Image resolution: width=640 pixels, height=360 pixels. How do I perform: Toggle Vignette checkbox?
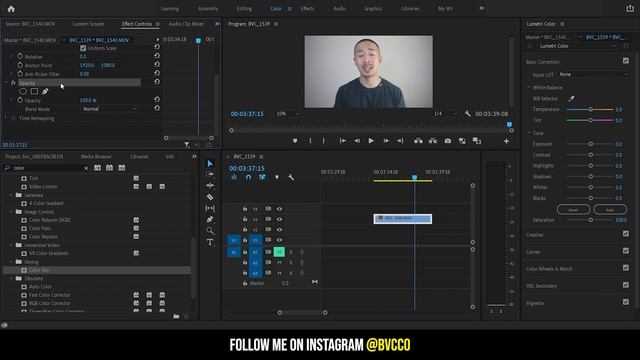tap(626, 302)
